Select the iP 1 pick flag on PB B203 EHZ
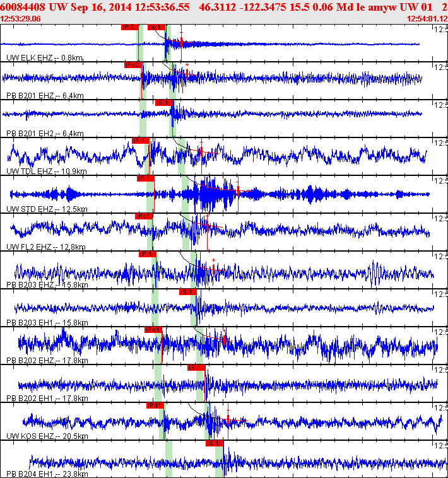This screenshot has width=448, height=478. tap(147, 254)
